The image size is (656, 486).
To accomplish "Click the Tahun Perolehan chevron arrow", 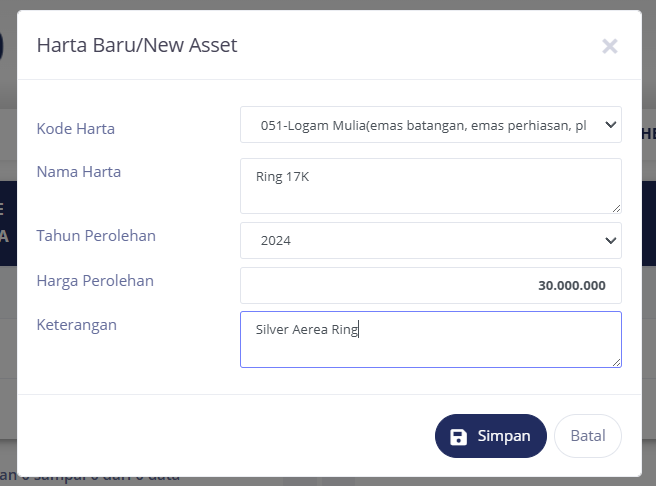I will pos(611,241).
